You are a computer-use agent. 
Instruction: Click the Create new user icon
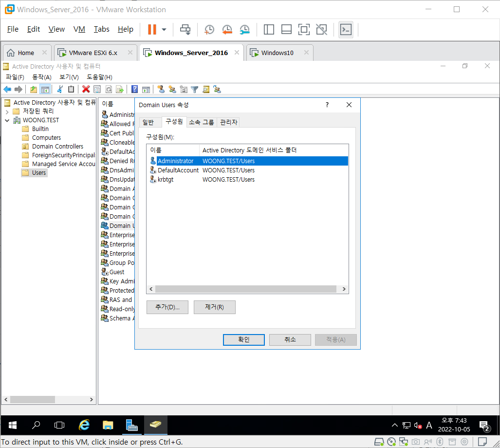161,90
